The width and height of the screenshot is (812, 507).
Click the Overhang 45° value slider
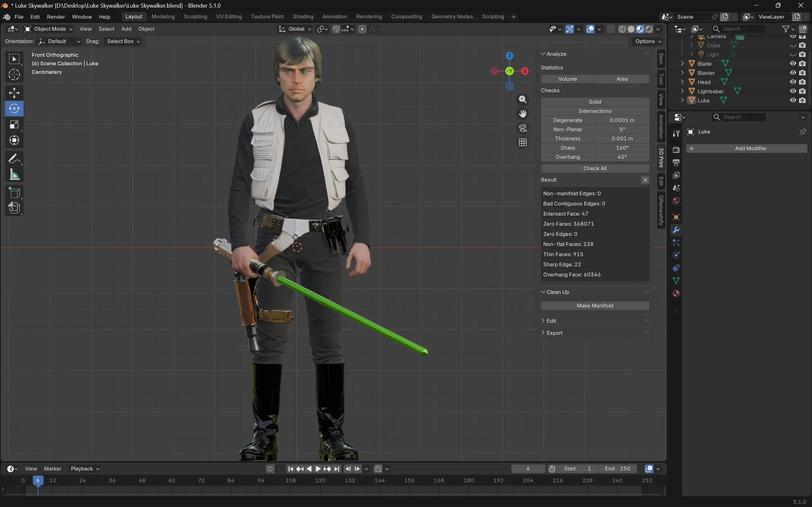[622, 157]
